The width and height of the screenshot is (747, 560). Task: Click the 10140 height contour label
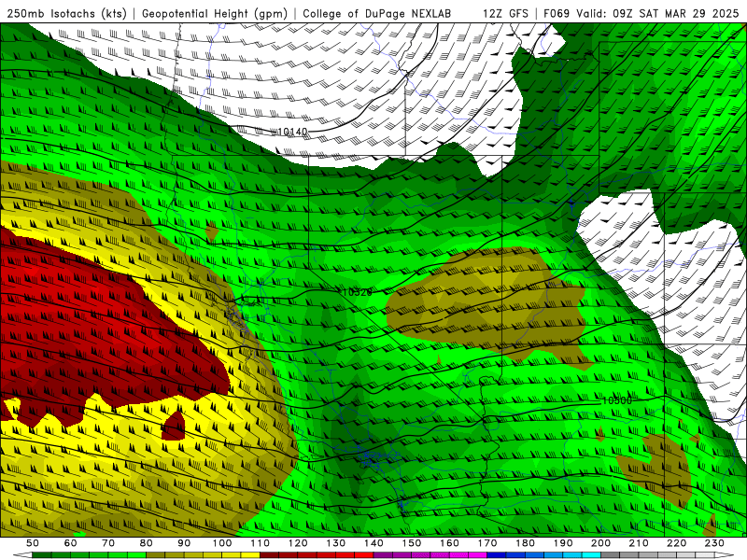point(292,132)
